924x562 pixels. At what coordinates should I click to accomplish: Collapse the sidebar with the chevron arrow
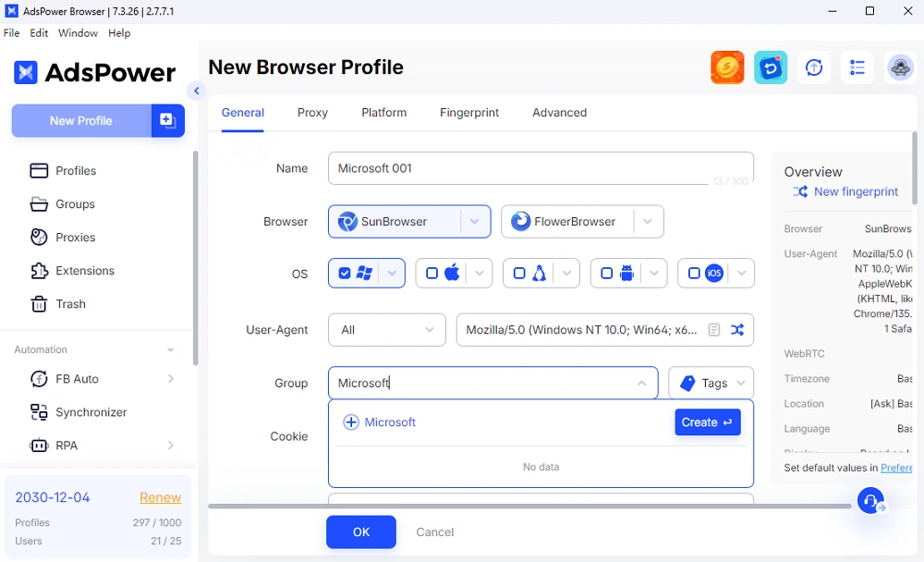coord(197,91)
